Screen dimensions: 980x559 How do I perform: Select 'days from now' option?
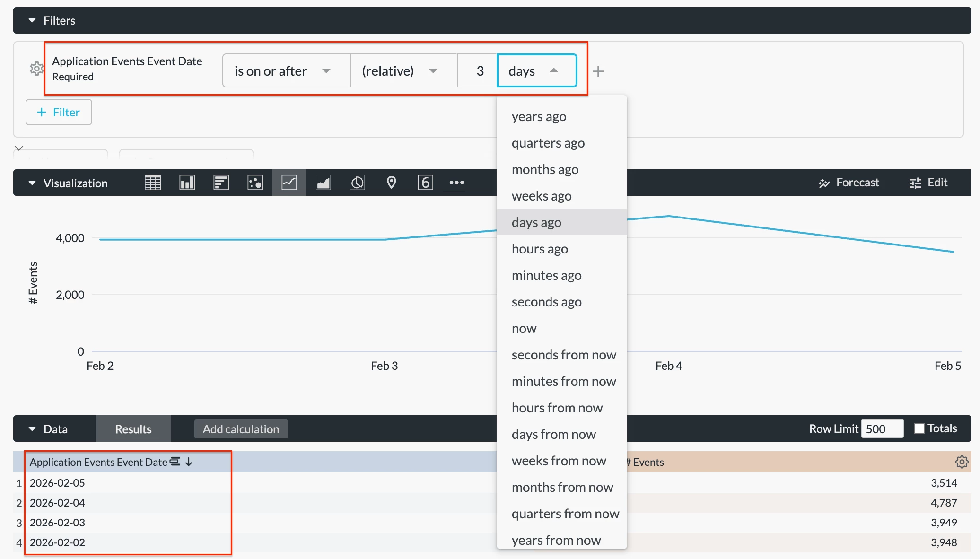[553, 434]
